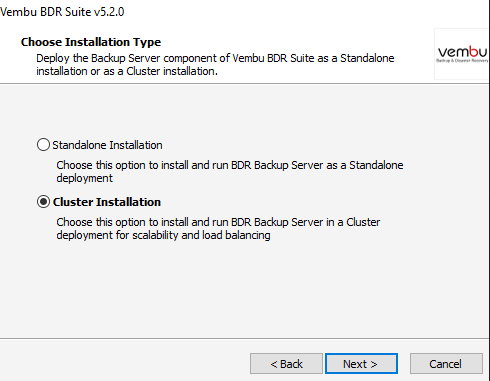Click the small tagline beneath the Vembu logo
490x381 pixels.
pyautogui.click(x=462, y=61)
